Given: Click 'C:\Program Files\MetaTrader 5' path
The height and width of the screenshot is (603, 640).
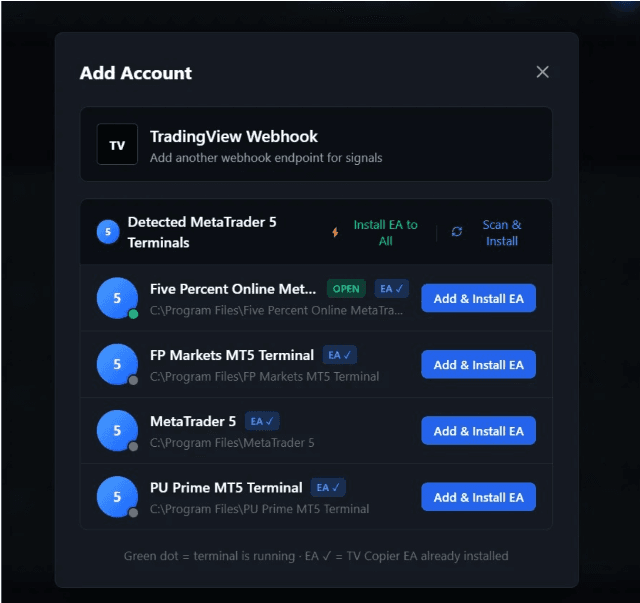Looking at the screenshot, I should [232, 443].
